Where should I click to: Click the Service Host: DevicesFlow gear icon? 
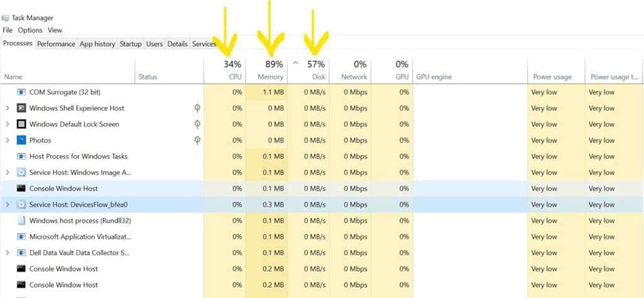(x=21, y=204)
